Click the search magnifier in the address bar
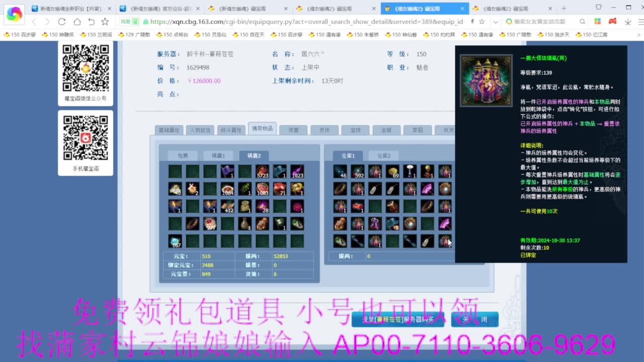 [582, 22]
